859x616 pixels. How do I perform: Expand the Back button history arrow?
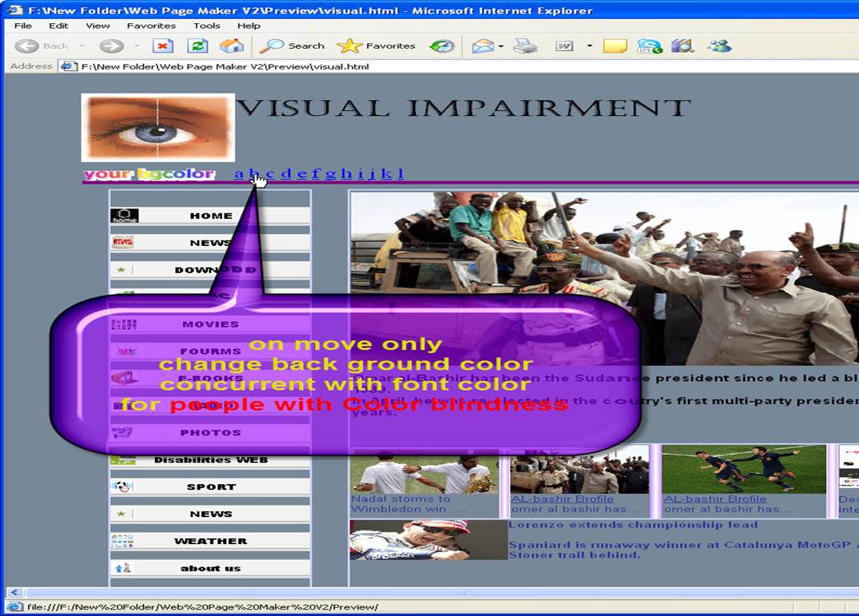click(x=82, y=46)
